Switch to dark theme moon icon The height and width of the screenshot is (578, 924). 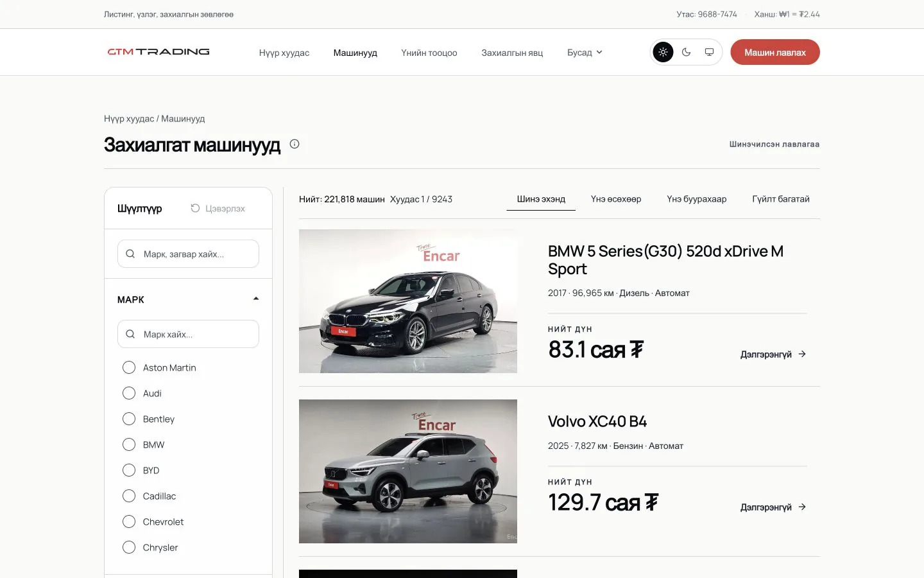point(686,52)
